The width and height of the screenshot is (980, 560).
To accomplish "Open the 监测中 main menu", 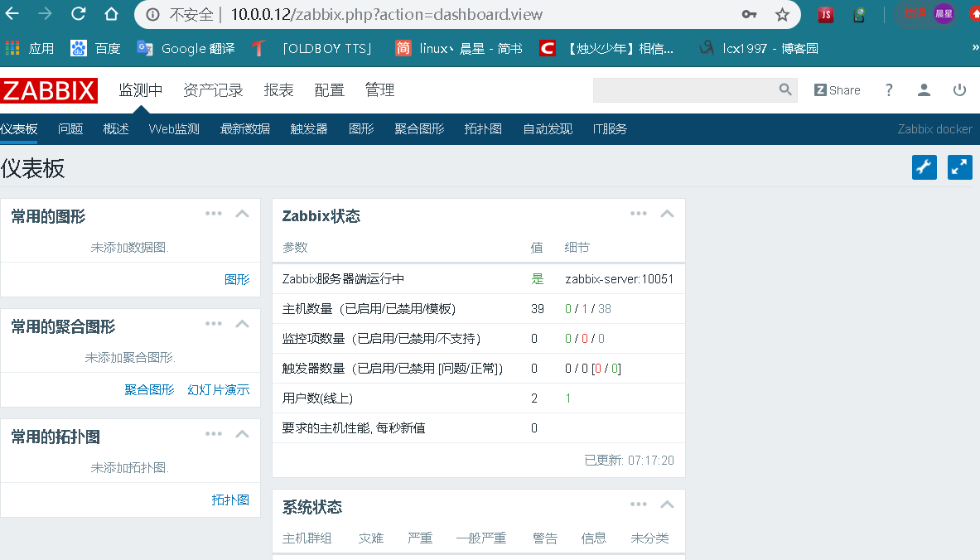I will point(141,90).
